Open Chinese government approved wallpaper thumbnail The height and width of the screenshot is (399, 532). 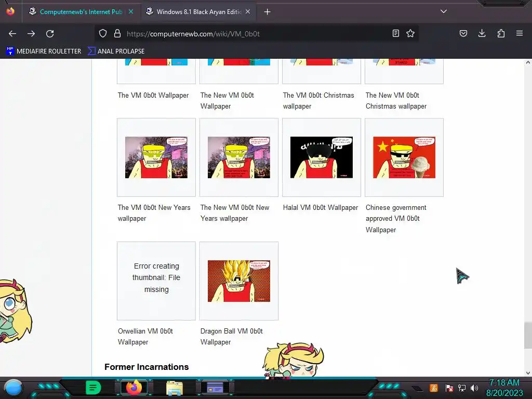404,157
